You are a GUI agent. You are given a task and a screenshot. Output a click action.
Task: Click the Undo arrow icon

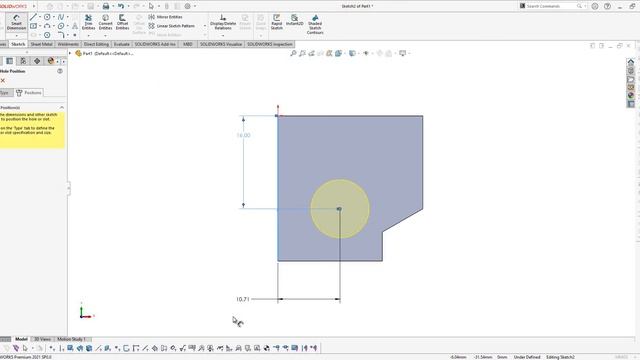click(x=121, y=6)
